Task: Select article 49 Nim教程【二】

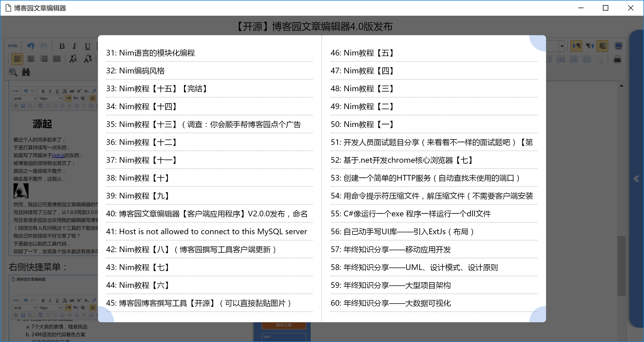Action: click(434, 106)
